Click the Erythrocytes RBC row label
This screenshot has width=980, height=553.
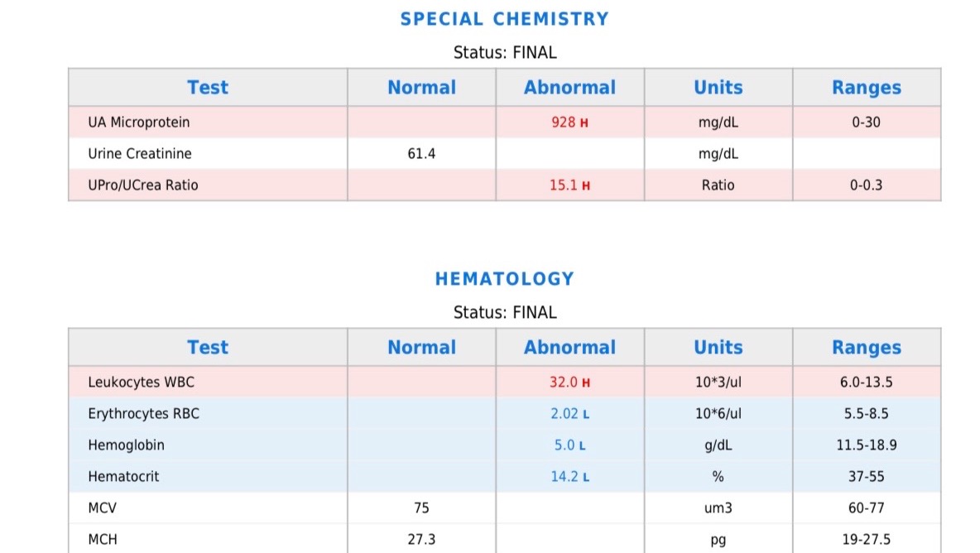tap(144, 414)
